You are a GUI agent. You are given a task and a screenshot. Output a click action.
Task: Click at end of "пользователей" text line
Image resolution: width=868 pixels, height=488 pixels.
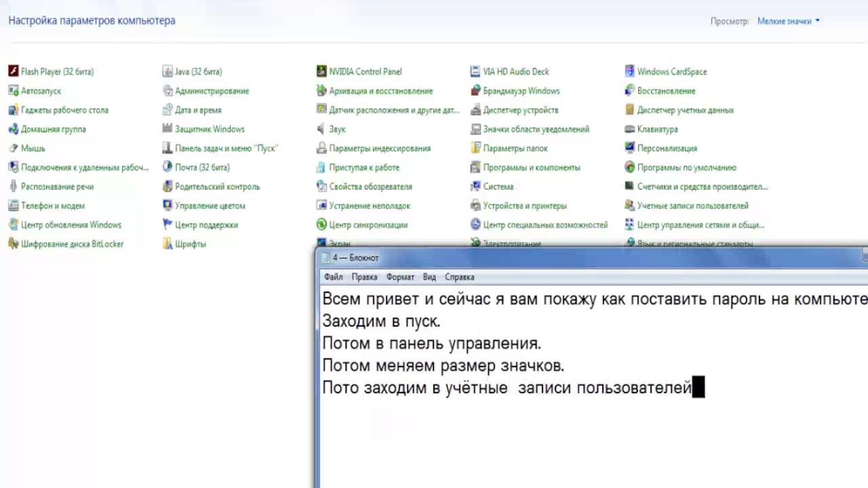click(x=692, y=388)
